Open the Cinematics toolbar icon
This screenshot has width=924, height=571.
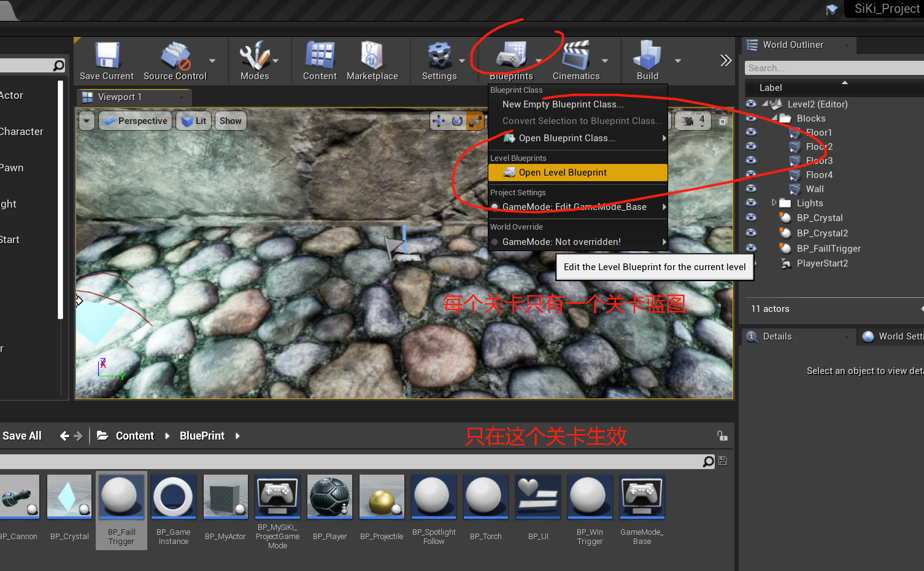point(576,55)
